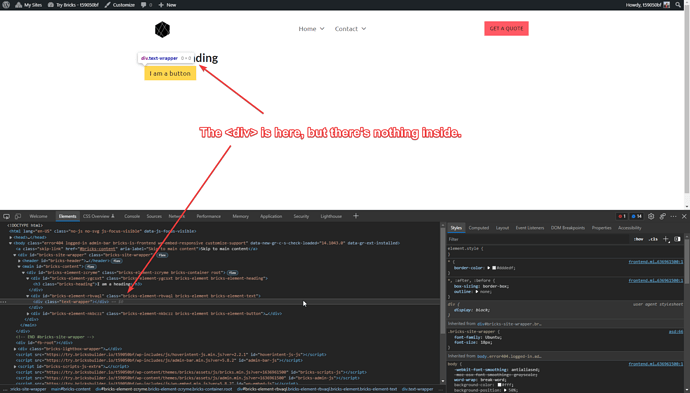Switch to the Console tab
The image size is (690, 393).
132,216
